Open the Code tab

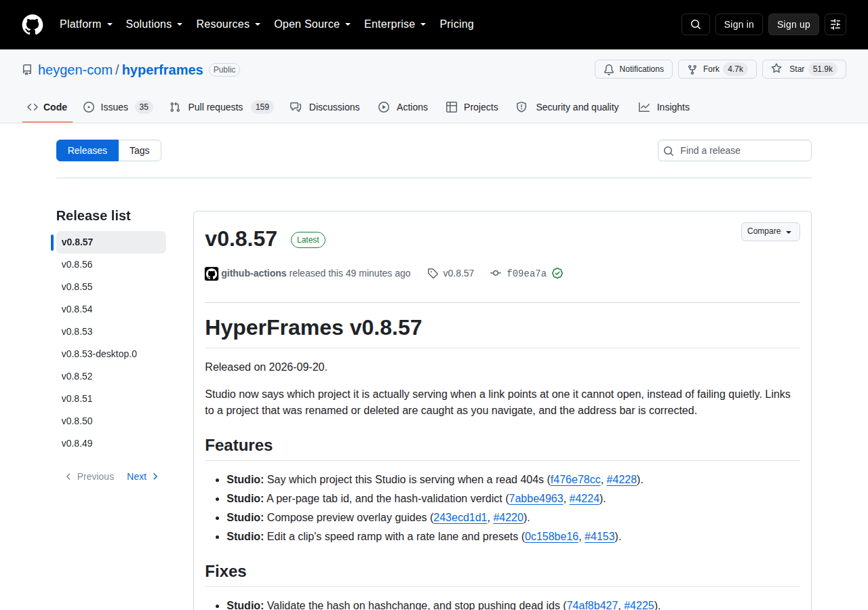[47, 107]
